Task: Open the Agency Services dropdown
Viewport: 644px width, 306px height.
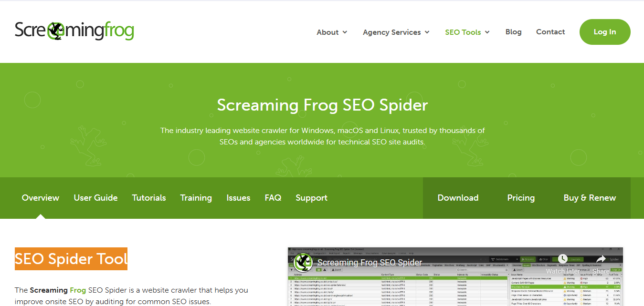Action: pos(396,32)
